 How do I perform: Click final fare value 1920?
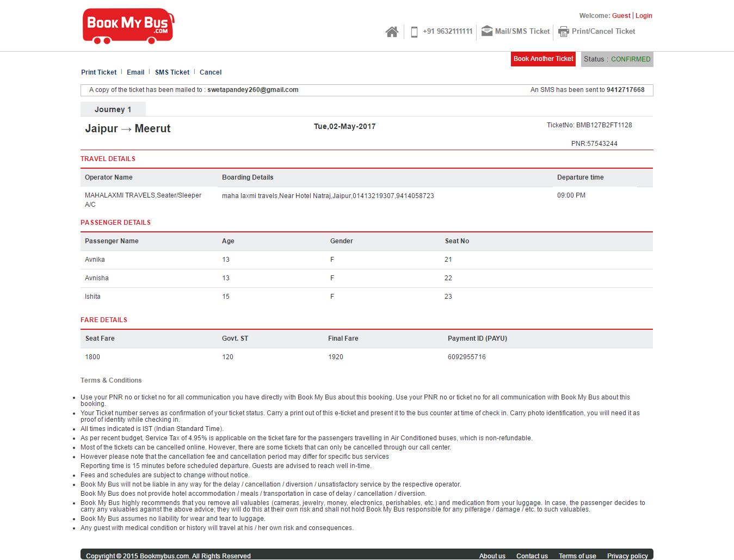tap(336, 357)
